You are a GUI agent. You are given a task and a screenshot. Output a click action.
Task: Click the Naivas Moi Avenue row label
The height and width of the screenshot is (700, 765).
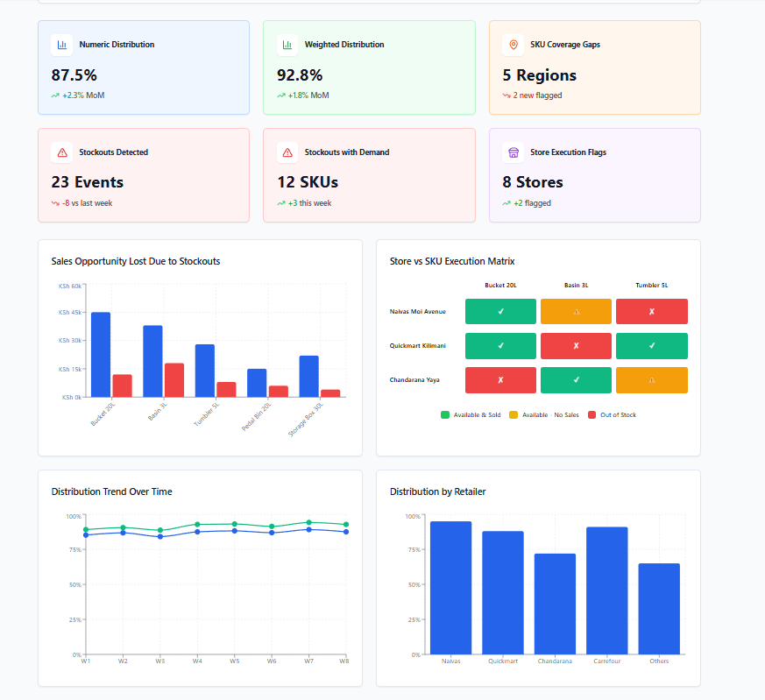(418, 312)
